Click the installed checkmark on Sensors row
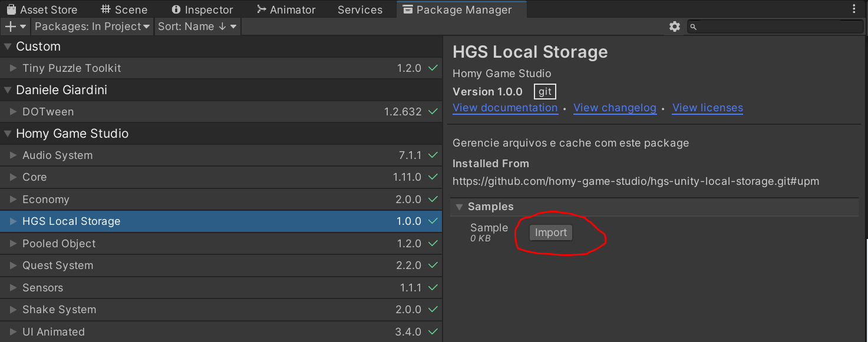868x342 pixels. 433,288
